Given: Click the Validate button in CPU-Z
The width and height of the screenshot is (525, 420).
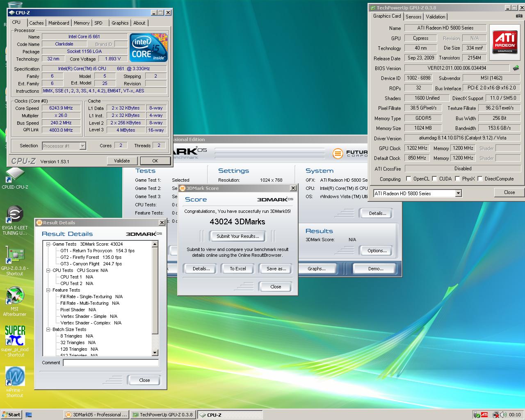Looking at the screenshot, I should click(x=122, y=161).
